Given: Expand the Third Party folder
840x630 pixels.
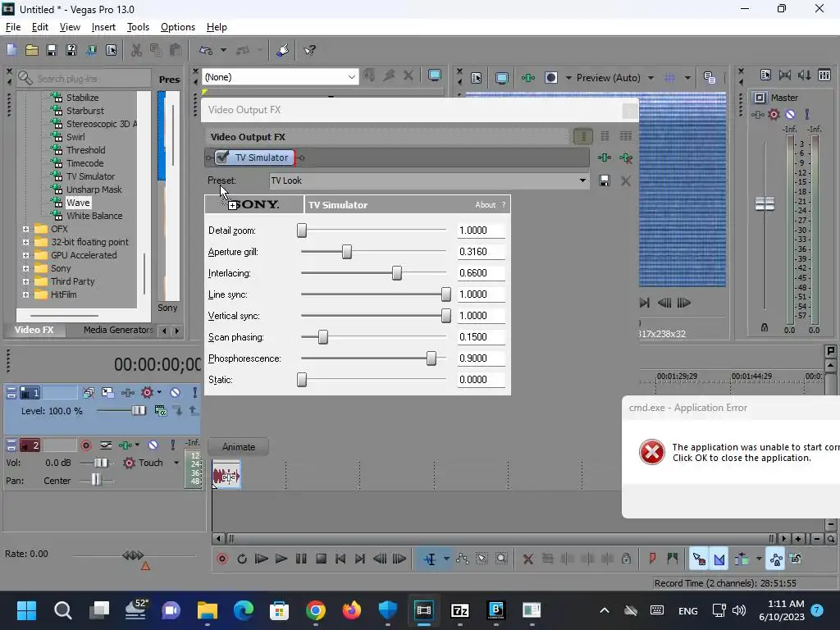Looking at the screenshot, I should (25, 281).
